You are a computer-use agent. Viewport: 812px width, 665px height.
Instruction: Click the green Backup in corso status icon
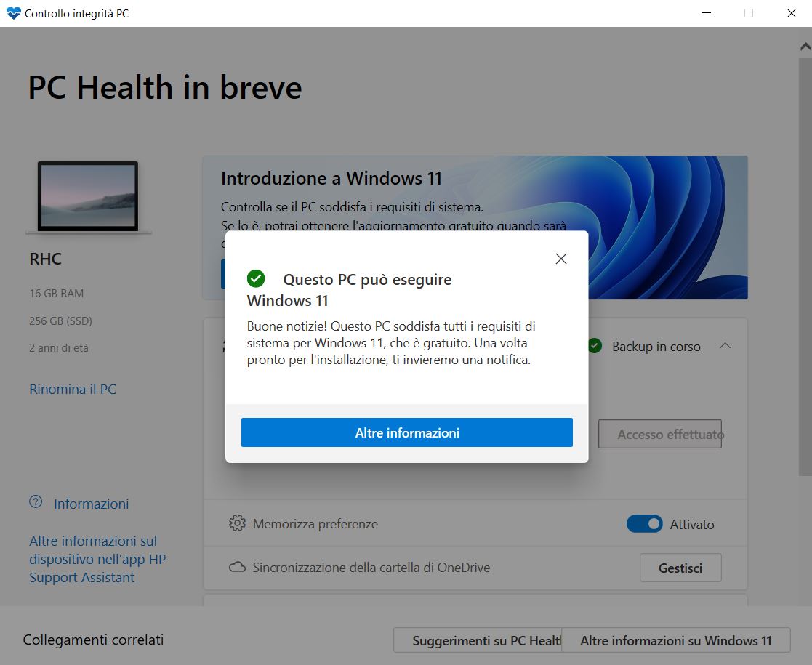coord(595,347)
